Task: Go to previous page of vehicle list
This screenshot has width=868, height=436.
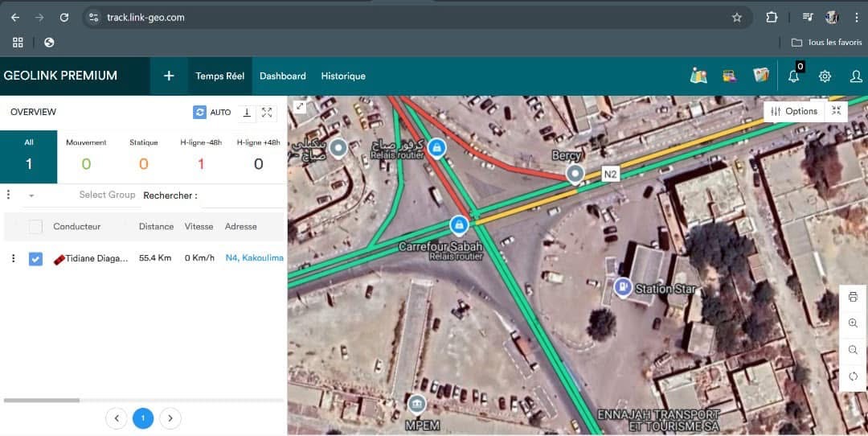Action: click(117, 418)
